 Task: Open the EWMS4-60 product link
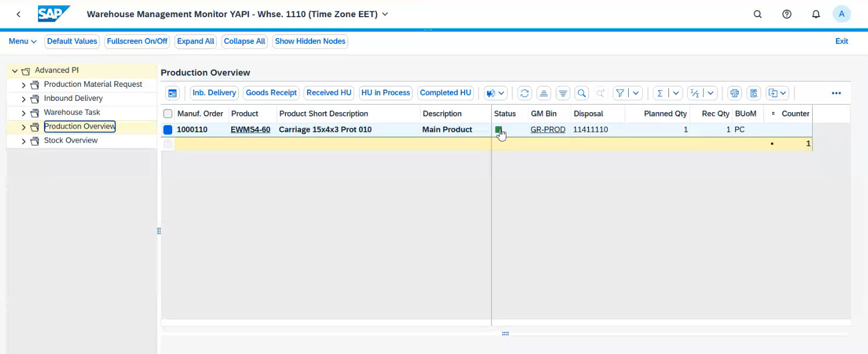250,129
